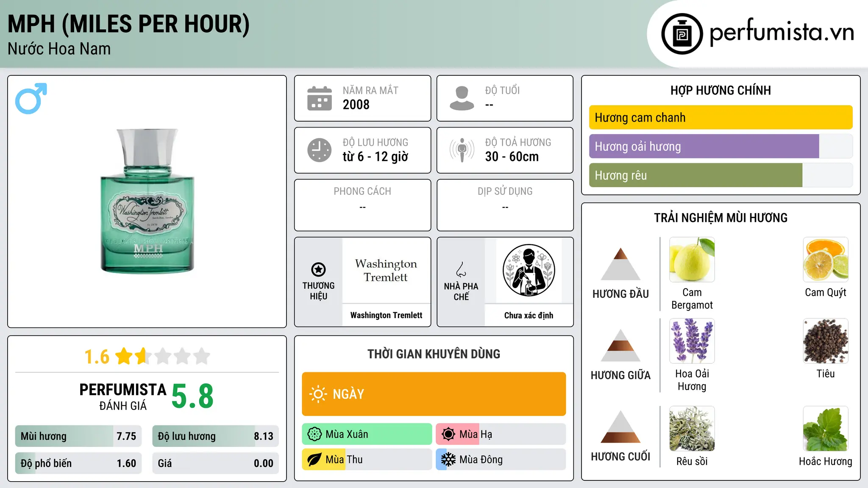This screenshot has width=868, height=488.
Task: Click the winter snowflake icon
Action: click(448, 460)
